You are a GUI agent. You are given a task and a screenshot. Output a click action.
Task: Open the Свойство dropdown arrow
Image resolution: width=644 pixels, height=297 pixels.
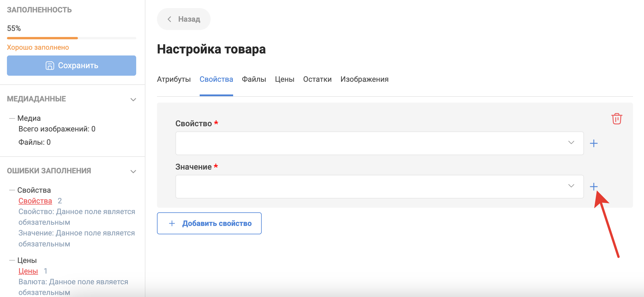tap(571, 143)
